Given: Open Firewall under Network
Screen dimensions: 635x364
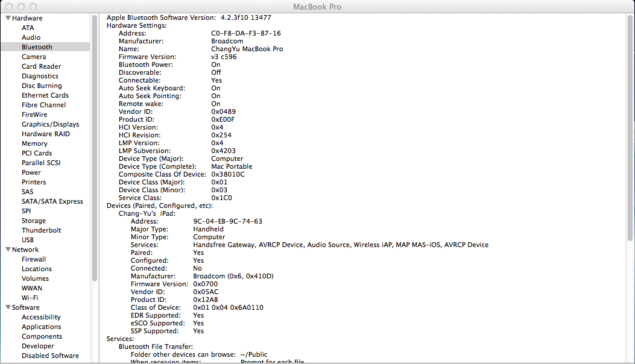Looking at the screenshot, I should click(x=34, y=259).
